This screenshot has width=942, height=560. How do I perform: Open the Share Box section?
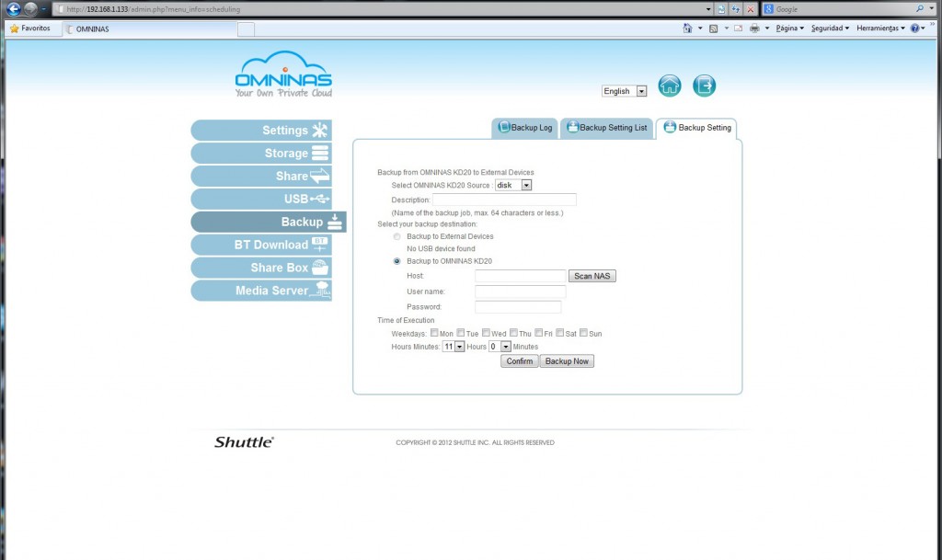[x=261, y=268]
